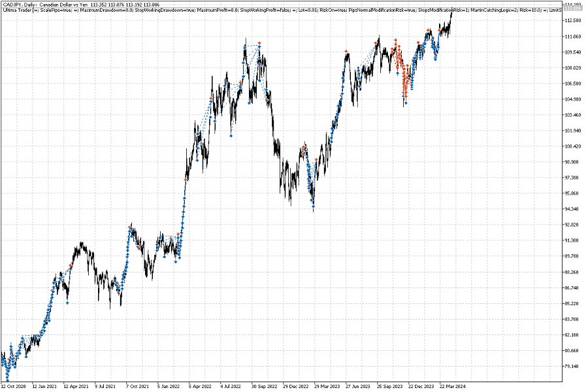Click the 25 Sep 2023 date label
The image size is (588, 392).
pyautogui.click(x=389, y=386)
